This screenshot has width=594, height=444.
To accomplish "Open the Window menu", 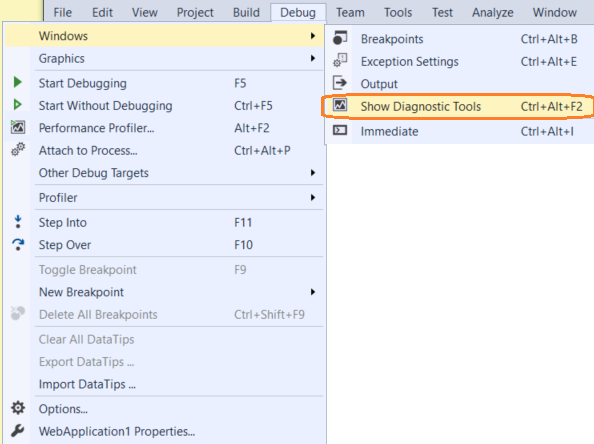I will [555, 13].
